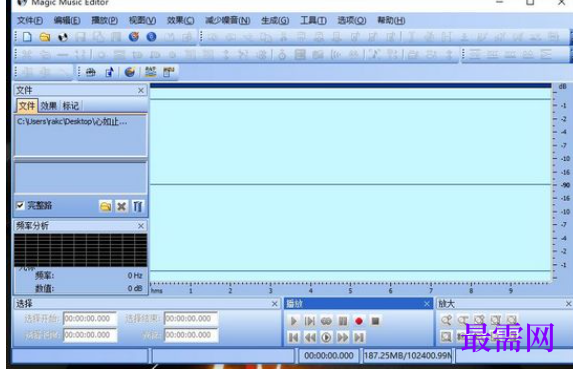Click the zoom-in magnifier icon
Image resolution: width=573 pixels, height=369 pixels.
point(446,320)
